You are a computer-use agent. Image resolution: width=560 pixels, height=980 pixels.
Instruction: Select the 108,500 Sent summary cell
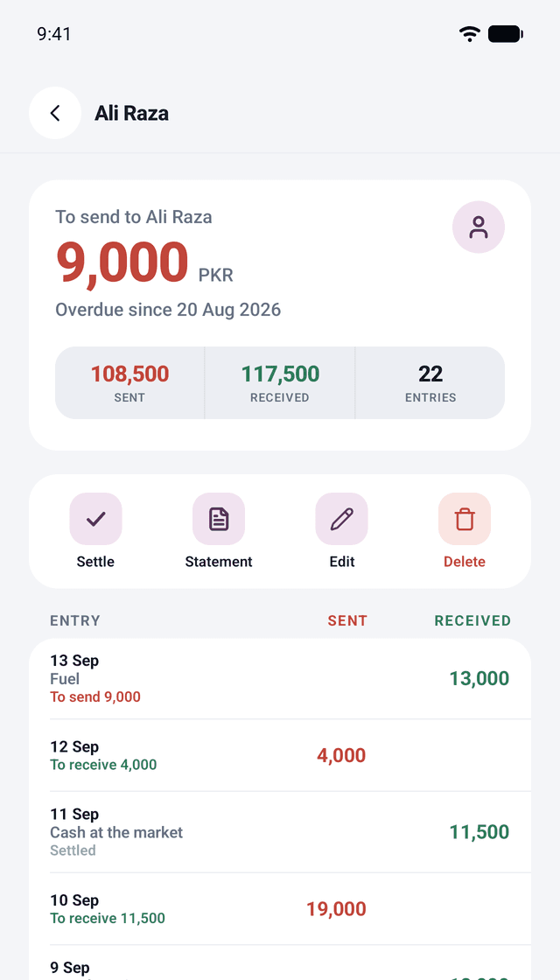[x=130, y=382]
